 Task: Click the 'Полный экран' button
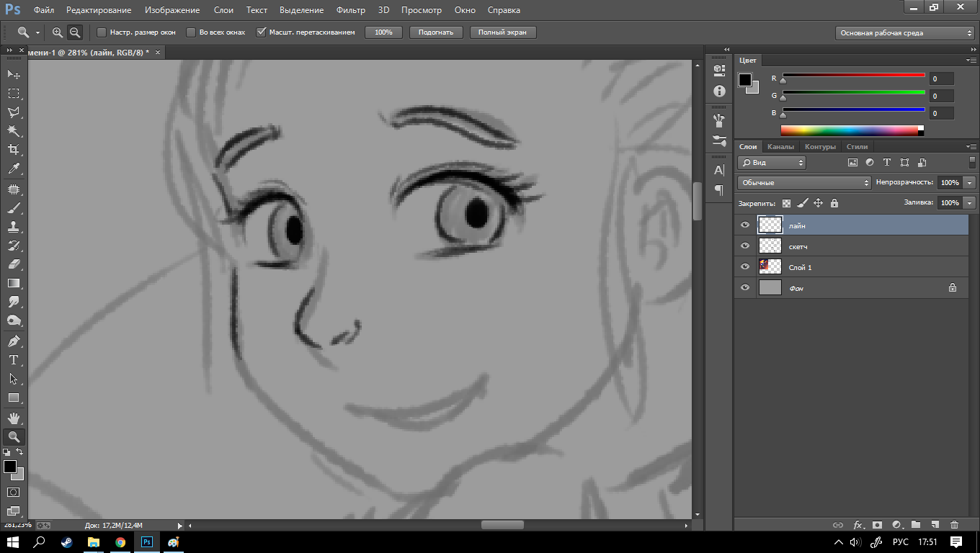502,32
